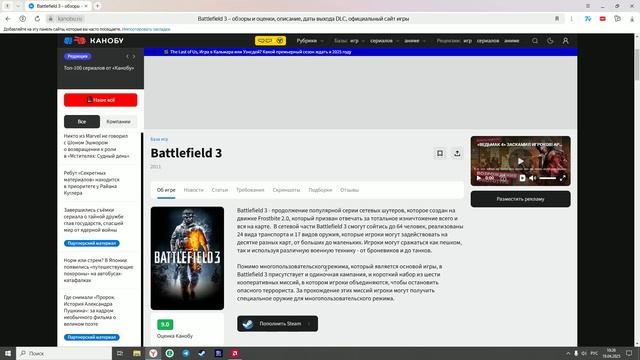Viewport: 640px width, 360px height.
Task: Share Battlefield 3 page via share icon
Action: click(457, 153)
